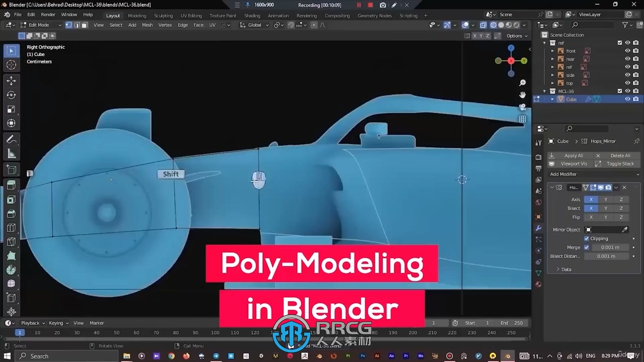Expand the Cube object tree row
The image size is (644, 362).
(552, 99)
